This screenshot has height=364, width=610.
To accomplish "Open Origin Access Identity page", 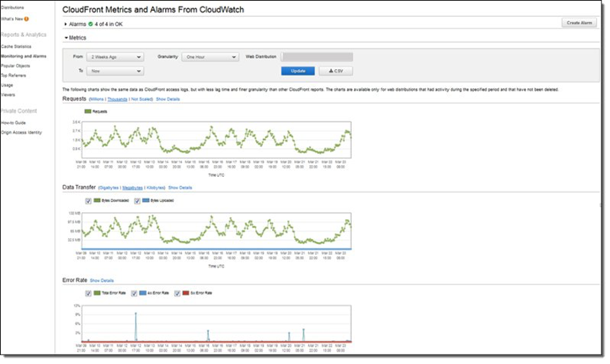I will point(21,132).
